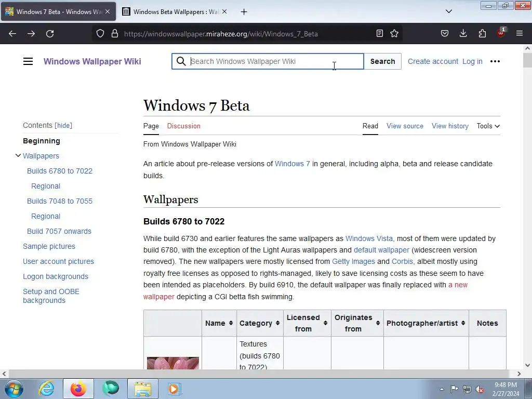This screenshot has width=532, height=399.
Task: Open the tracking protection shield icon
Action: [x=100, y=34]
